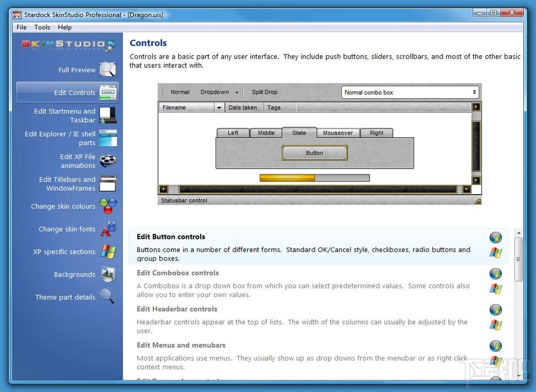Open Edit Combobox controls

318,283
